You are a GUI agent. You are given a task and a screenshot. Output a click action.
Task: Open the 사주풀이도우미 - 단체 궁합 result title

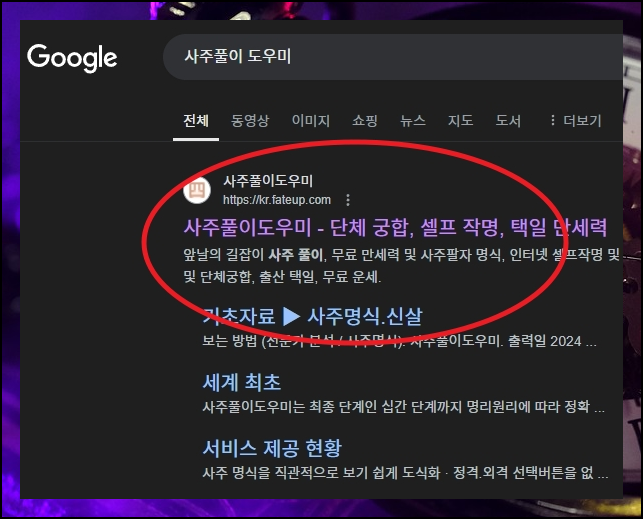tap(395, 228)
